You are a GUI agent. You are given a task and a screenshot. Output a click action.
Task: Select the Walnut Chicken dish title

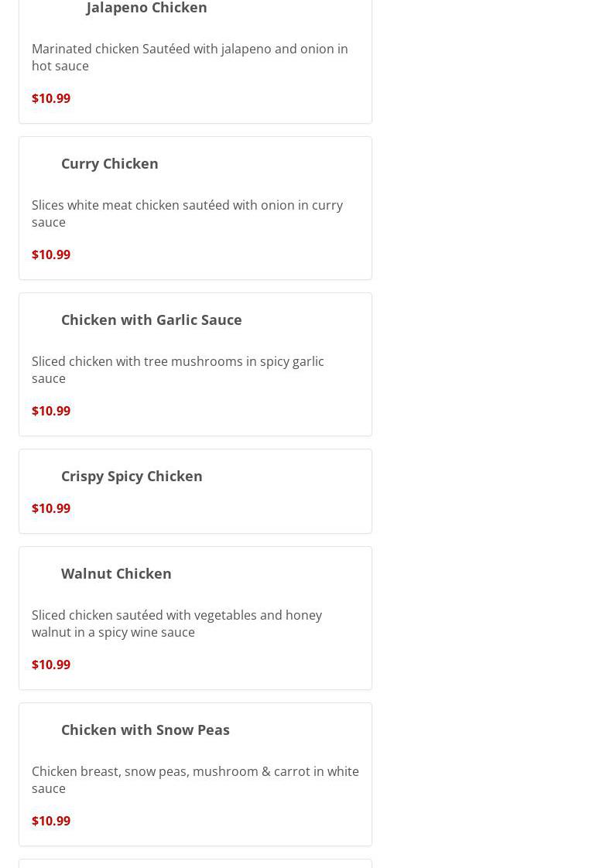coord(116,573)
